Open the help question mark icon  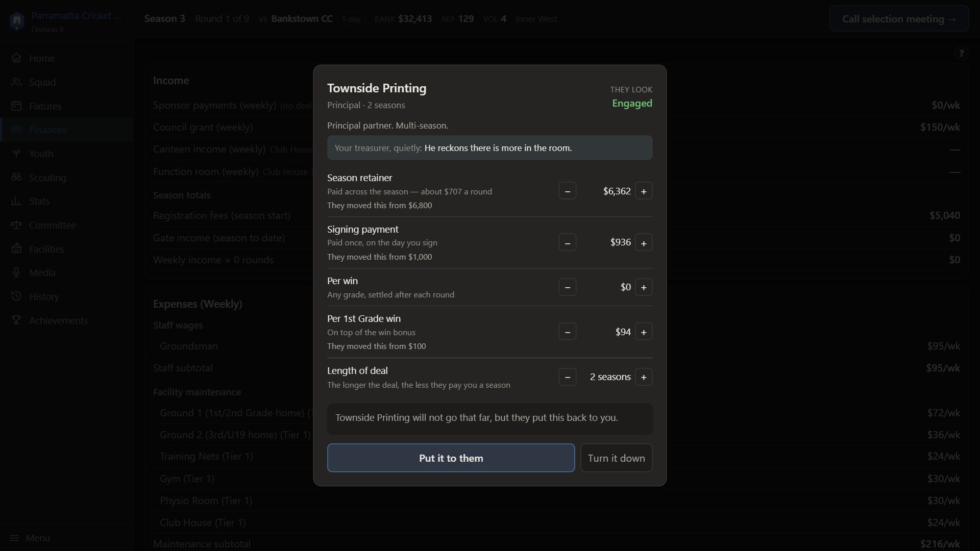pyautogui.click(x=961, y=53)
